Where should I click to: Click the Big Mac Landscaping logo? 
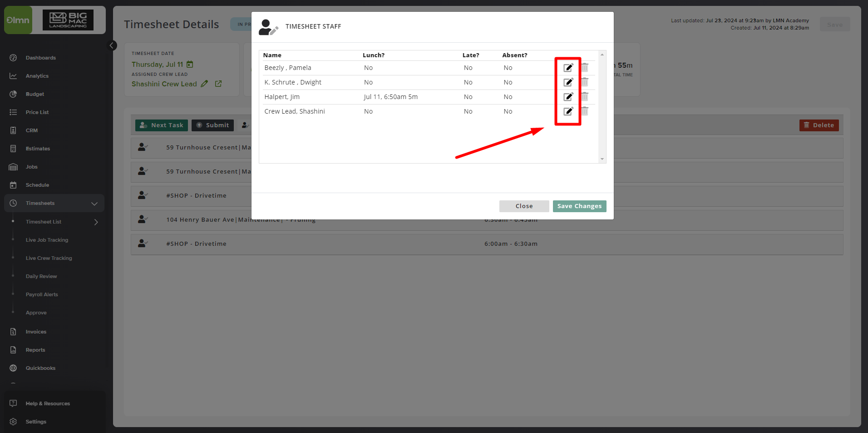68,20
